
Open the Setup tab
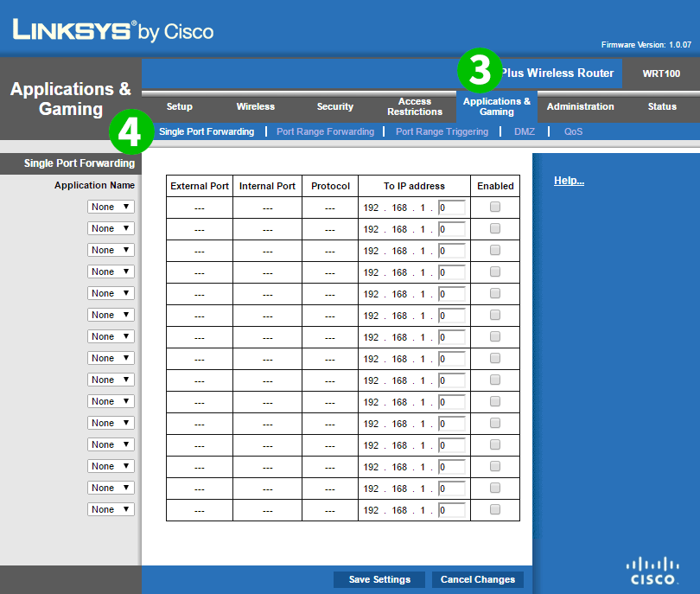tap(180, 106)
